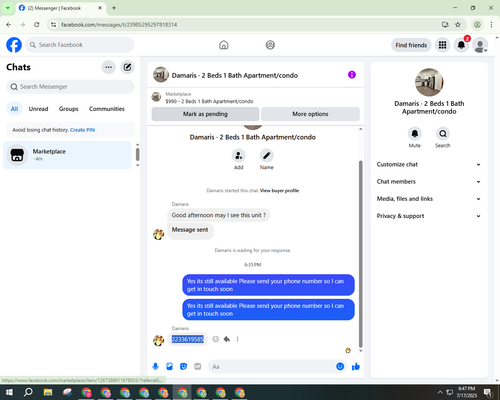Open Chats options three-dot button

[108, 67]
